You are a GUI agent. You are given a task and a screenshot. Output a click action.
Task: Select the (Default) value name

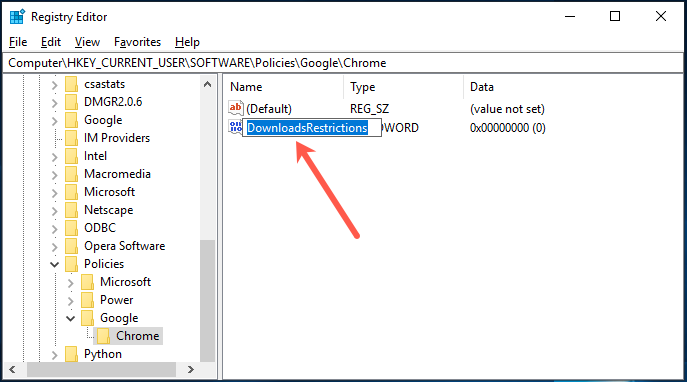[269, 109]
